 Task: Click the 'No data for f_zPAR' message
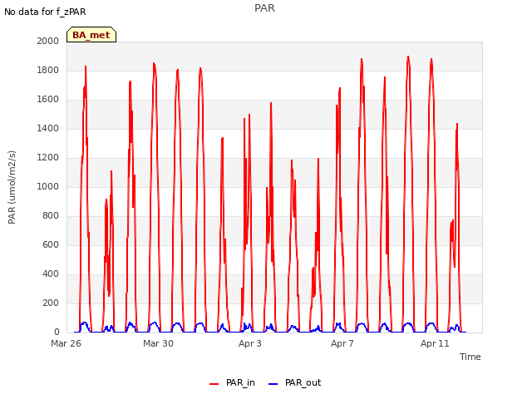pos(45,12)
